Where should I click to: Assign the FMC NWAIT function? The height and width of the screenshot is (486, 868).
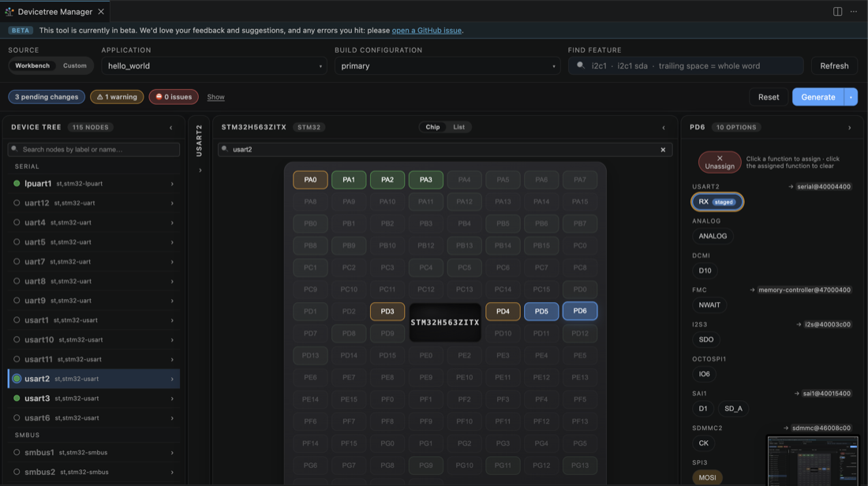pos(709,305)
